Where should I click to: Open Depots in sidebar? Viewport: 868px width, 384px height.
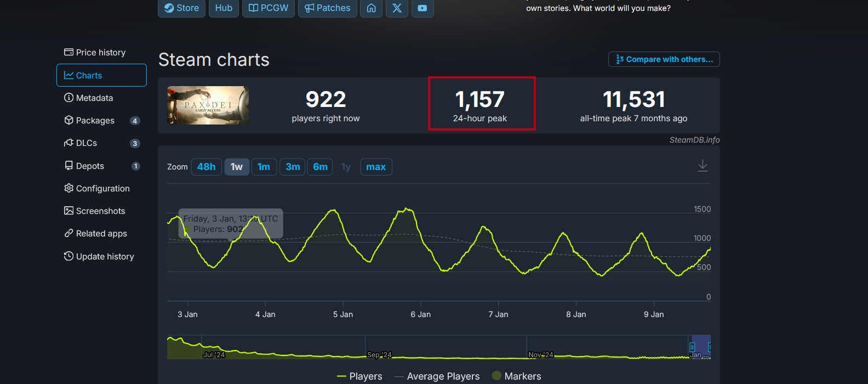click(101, 166)
